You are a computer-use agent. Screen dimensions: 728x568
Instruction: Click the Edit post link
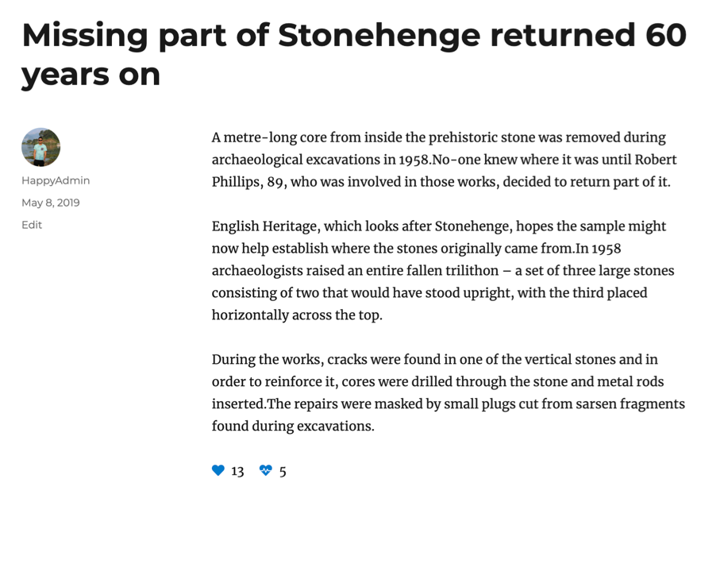[32, 225]
